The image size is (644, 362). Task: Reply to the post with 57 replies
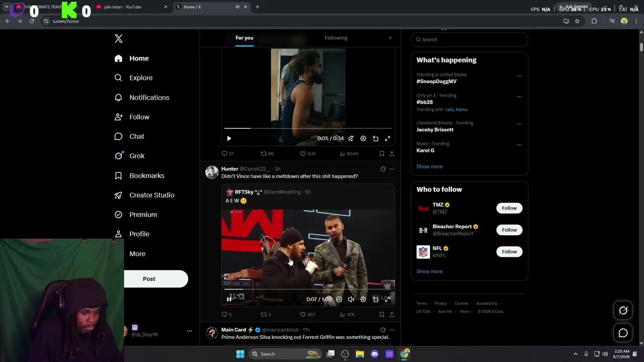pyautogui.click(x=225, y=153)
